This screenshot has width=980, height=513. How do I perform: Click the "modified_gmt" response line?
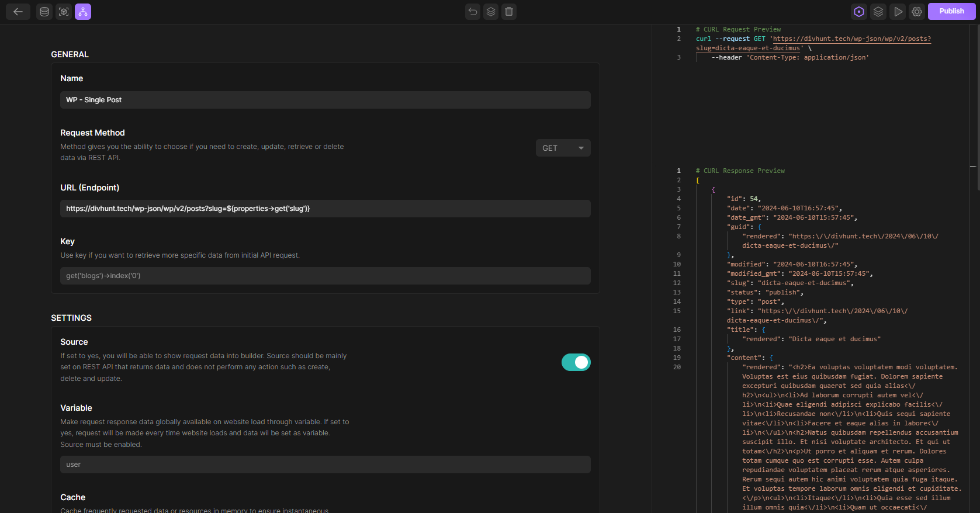click(800, 273)
